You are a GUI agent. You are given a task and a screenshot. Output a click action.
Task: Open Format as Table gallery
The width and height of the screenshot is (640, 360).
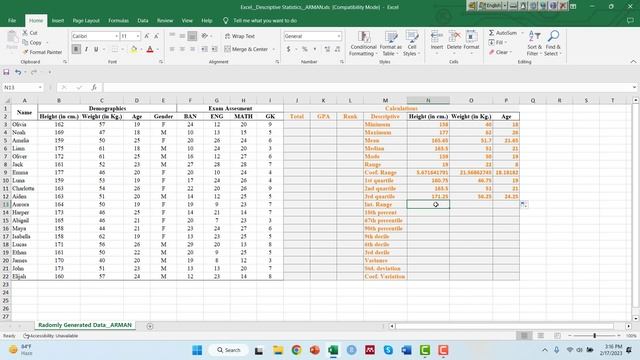coord(391,43)
